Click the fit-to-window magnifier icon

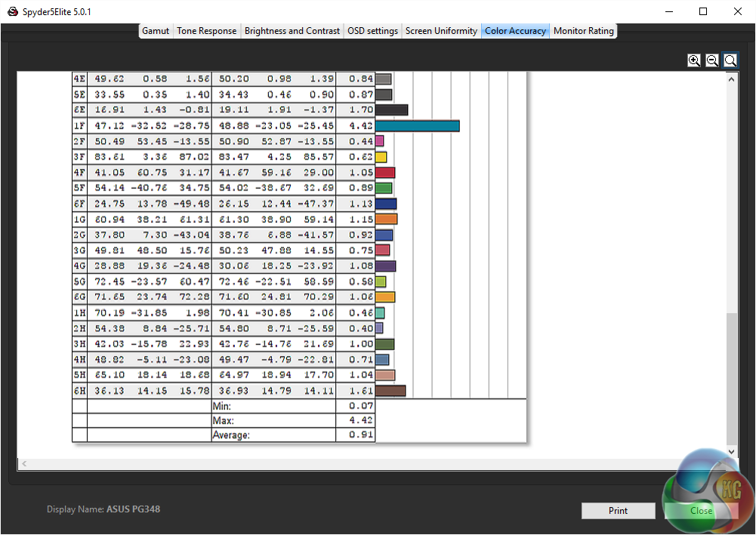point(730,60)
